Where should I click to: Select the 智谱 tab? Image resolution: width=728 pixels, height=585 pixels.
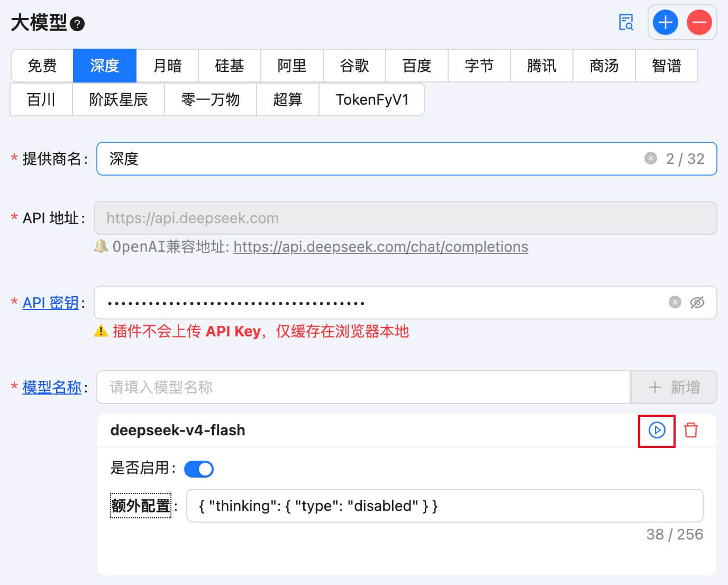(x=667, y=66)
